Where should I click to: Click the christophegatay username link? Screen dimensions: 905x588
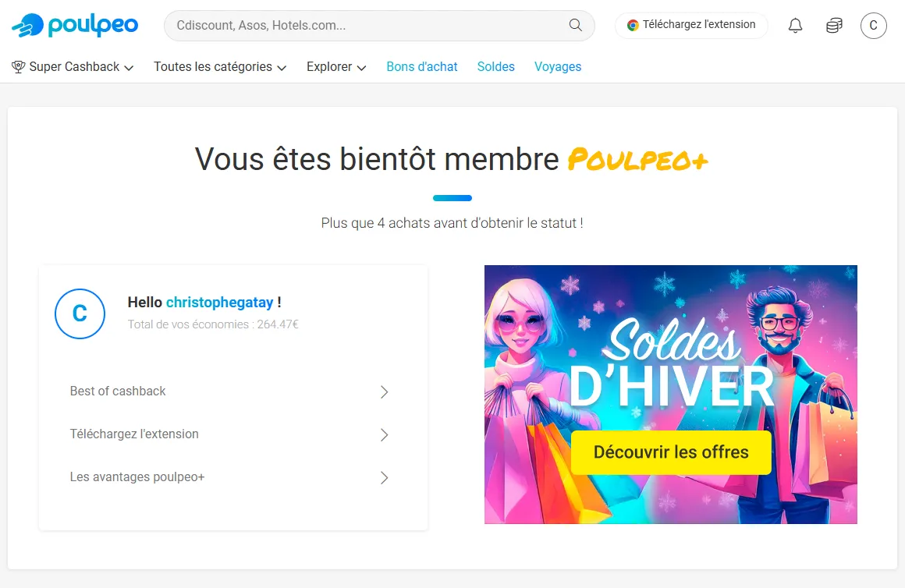tap(219, 303)
